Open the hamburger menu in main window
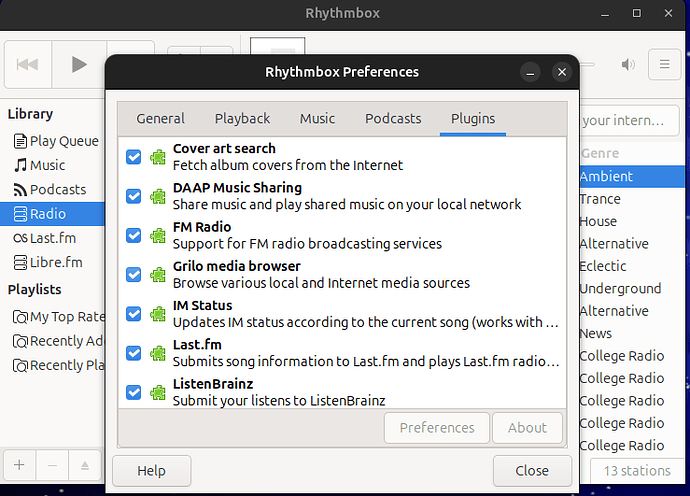This screenshot has height=496, width=690. [x=663, y=65]
